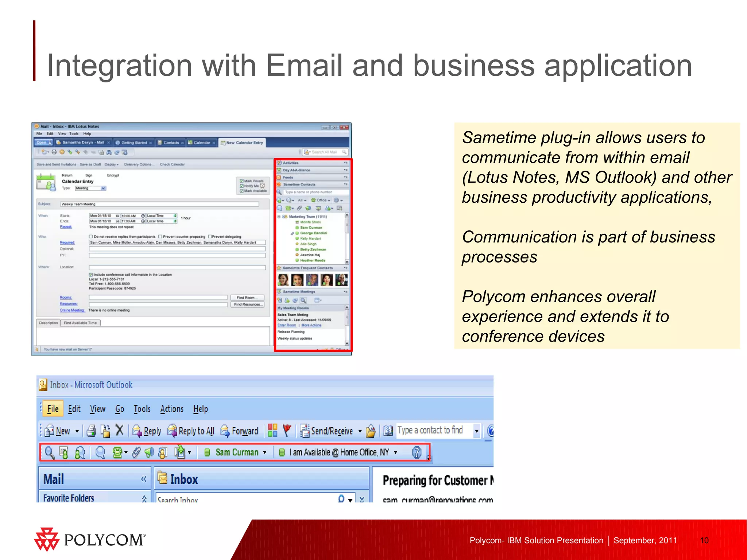Open the Tools menu in Outlook
Image resolution: width=747 pixels, height=560 pixels.
pos(142,409)
